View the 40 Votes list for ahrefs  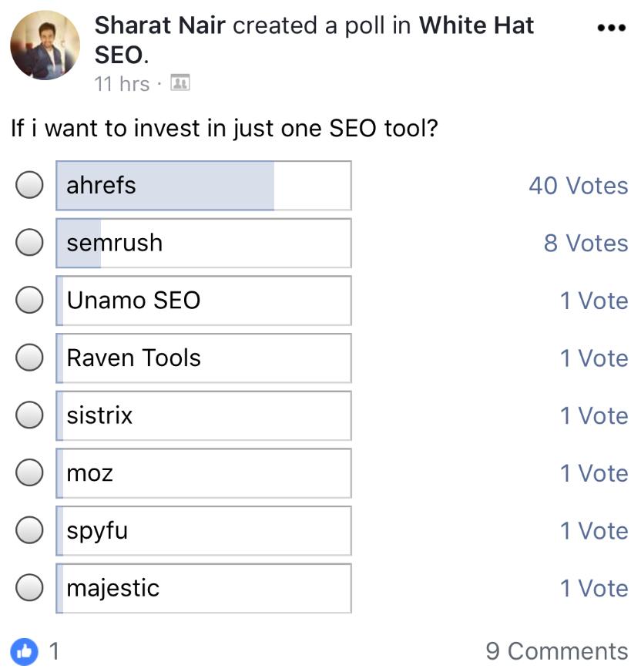pyautogui.click(x=578, y=186)
